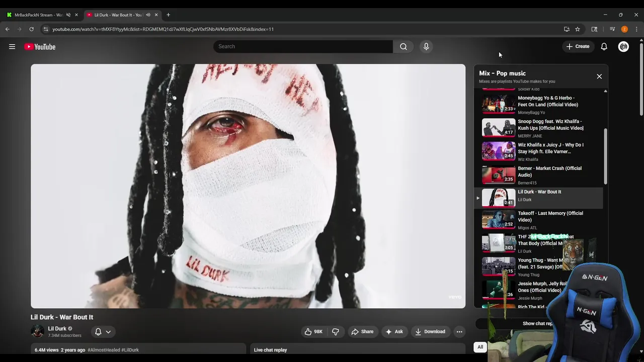The width and height of the screenshot is (644, 362).
Task: Open a new browser tab
Action: (x=168, y=15)
